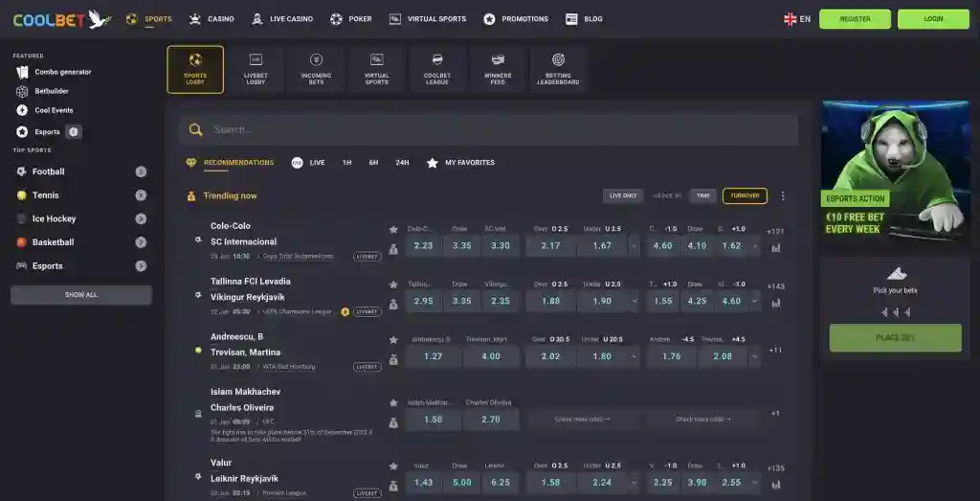Screen dimensions: 980x501
Task: Favorite the Valur vs Leiknir match
Action: point(393,466)
